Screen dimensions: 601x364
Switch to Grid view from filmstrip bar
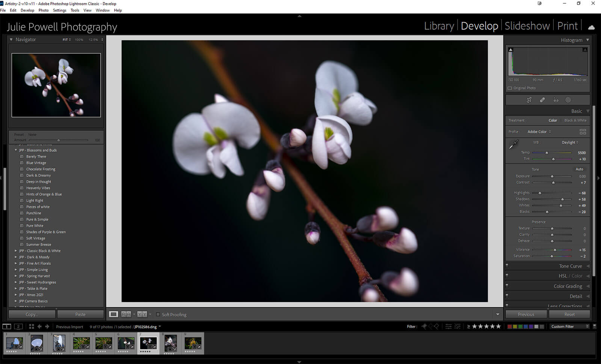(32, 326)
